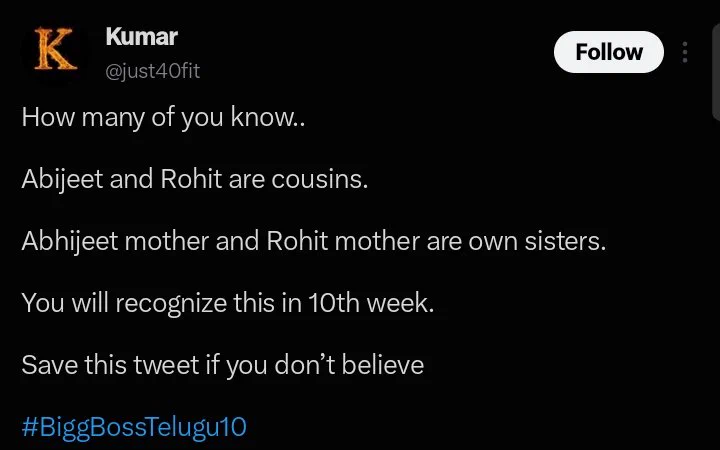Image resolution: width=720 pixels, height=450 pixels.
Task: Open Kumar's flaming K profile avatar
Action: (x=55, y=49)
